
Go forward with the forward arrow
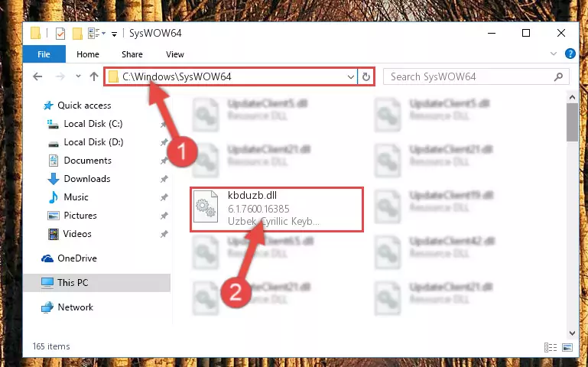[60, 77]
